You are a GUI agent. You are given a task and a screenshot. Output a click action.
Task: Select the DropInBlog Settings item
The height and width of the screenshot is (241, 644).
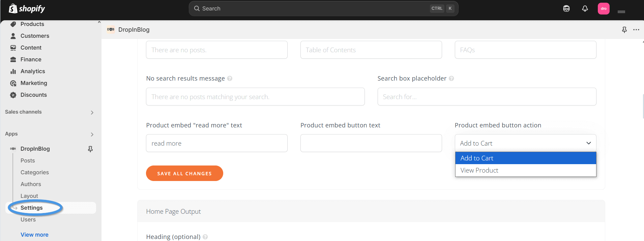click(x=51, y=208)
